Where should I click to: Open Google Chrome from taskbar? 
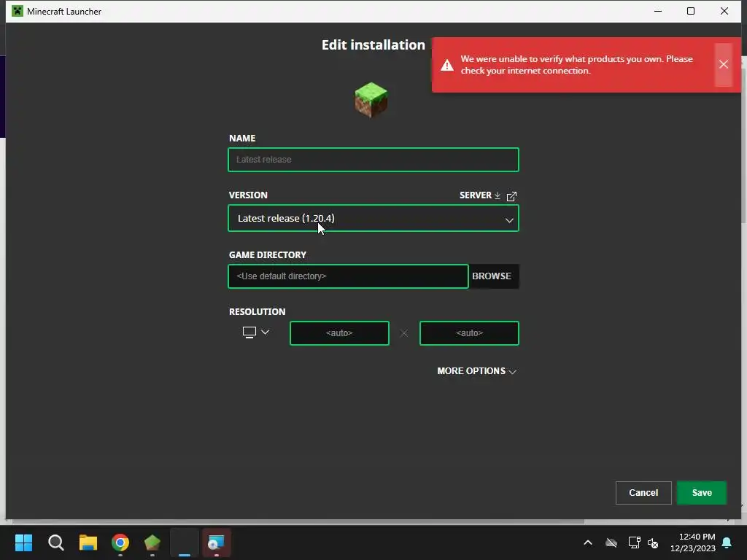pyautogui.click(x=120, y=542)
